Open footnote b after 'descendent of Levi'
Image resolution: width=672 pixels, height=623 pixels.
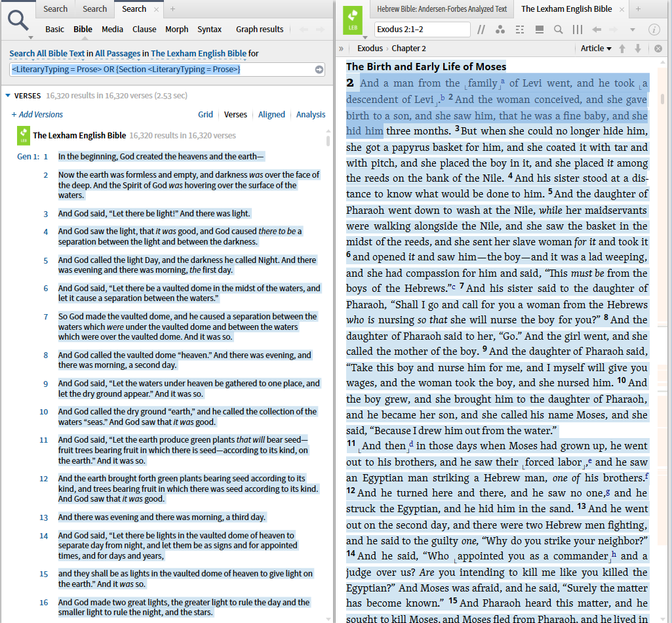[x=443, y=97]
